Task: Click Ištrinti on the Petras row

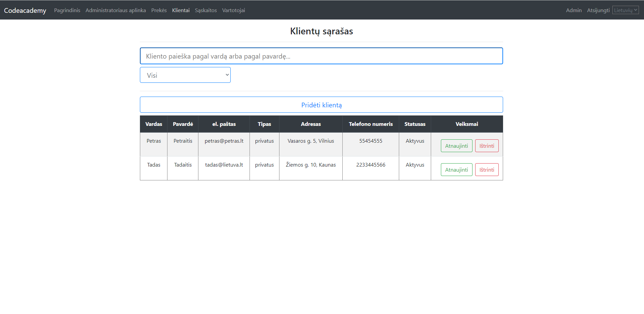Action: coord(487,145)
